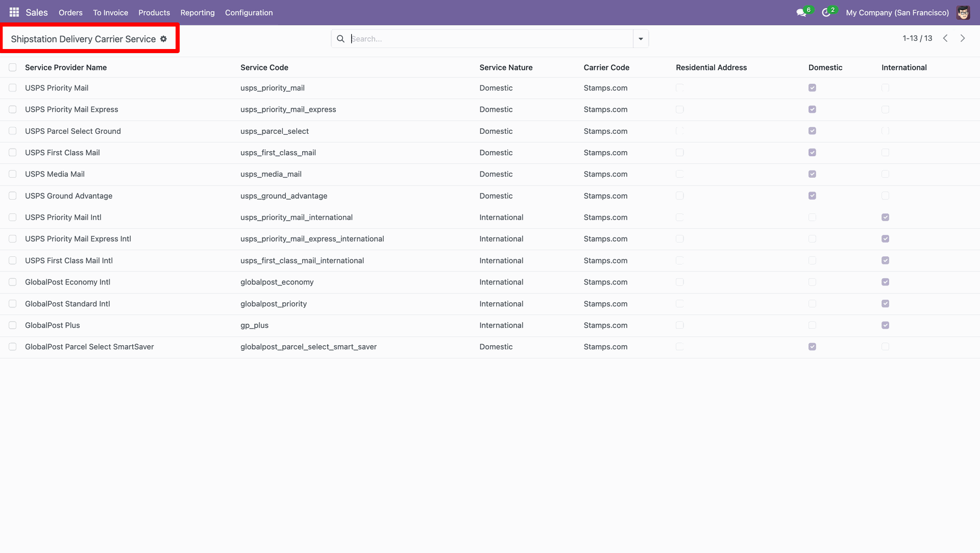Click the search magnifier icon
This screenshot has height=553, width=980.
pyautogui.click(x=340, y=39)
